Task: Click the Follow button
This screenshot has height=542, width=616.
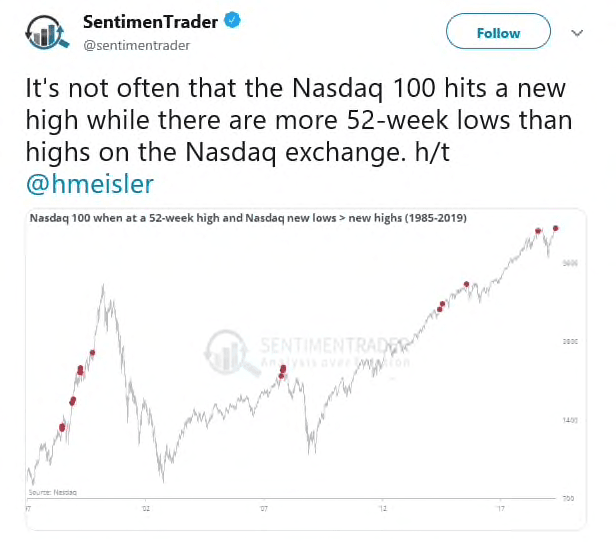Action: pos(498,31)
